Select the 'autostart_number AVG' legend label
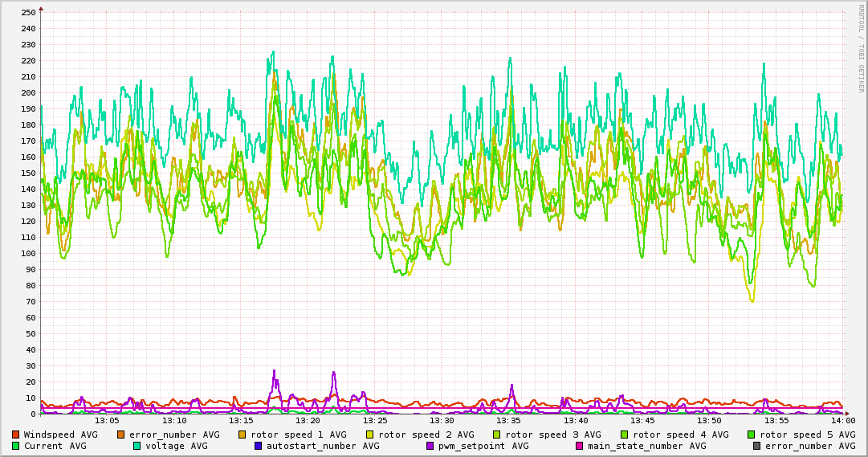 (324, 446)
